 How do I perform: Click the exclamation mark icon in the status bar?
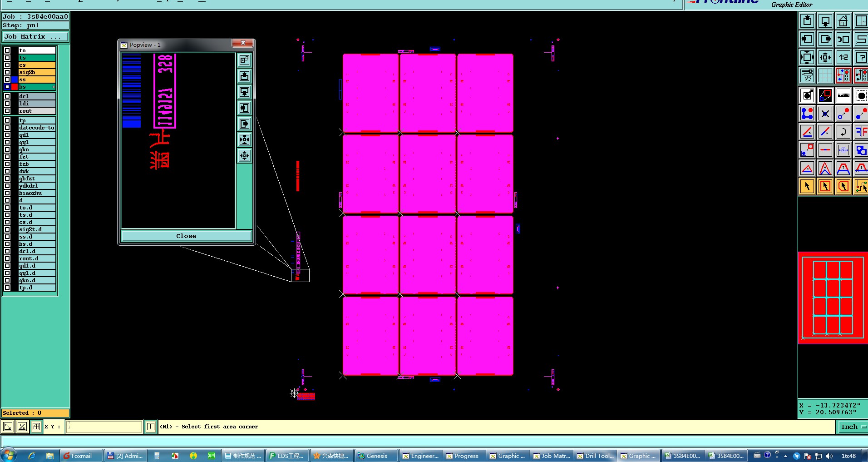click(151, 427)
